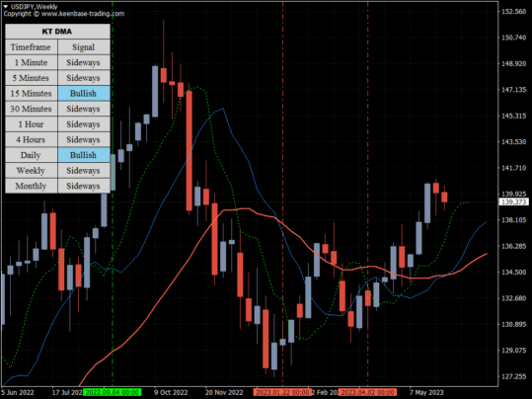Click the Sideways signal for 4 Hours

click(x=84, y=139)
